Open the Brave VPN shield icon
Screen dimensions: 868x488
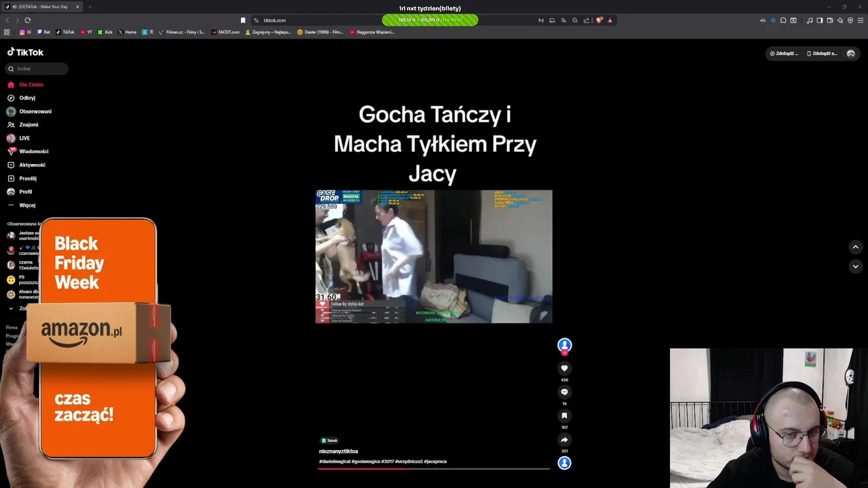click(850, 20)
